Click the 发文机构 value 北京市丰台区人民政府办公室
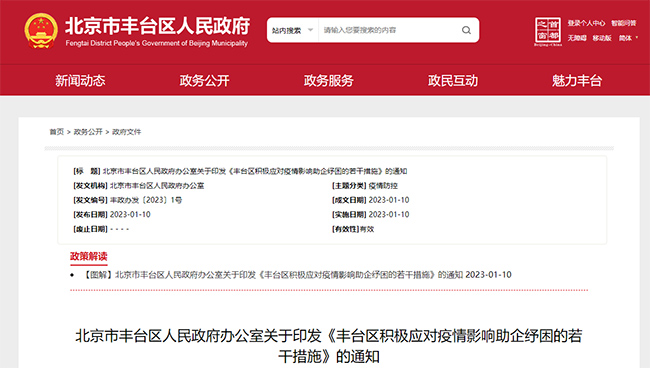The width and height of the screenshot is (650, 368). tap(157, 186)
